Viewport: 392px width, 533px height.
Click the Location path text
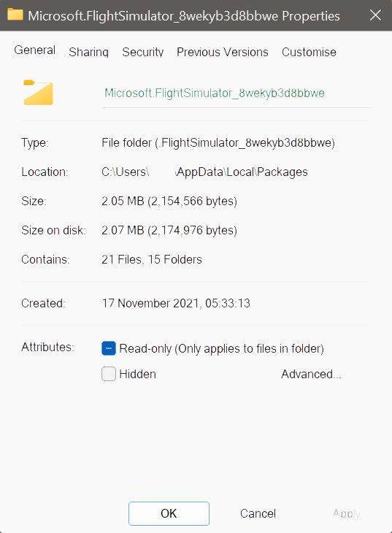click(204, 172)
